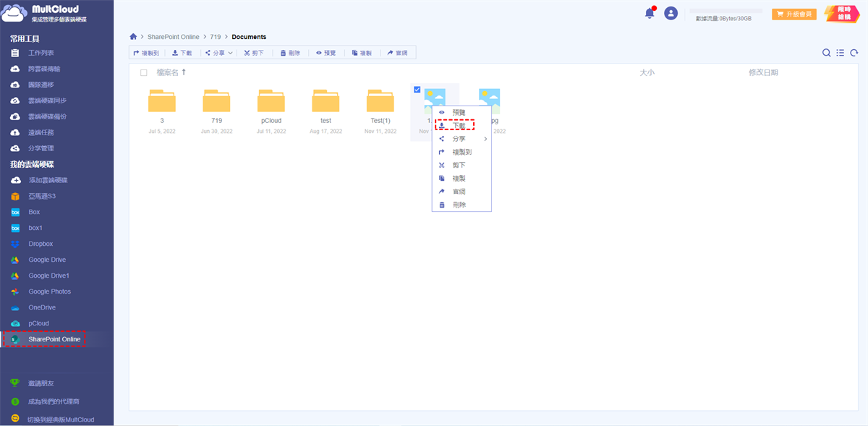Open the user account avatar menu
Viewport: 868px width, 426px height.
point(671,13)
